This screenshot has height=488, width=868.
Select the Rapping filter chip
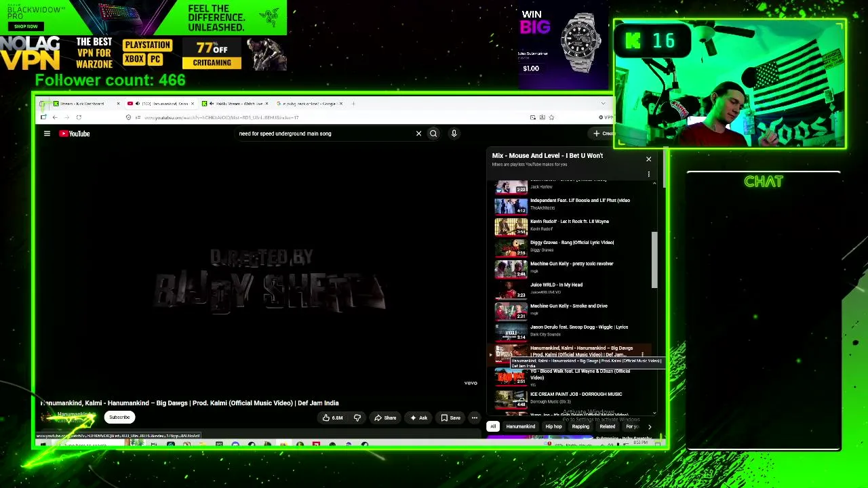point(580,426)
